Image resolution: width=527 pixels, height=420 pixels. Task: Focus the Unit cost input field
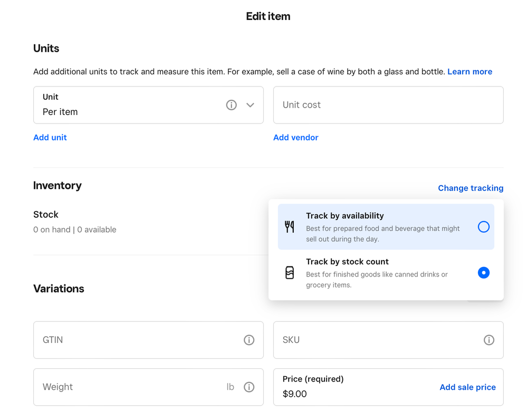click(388, 105)
